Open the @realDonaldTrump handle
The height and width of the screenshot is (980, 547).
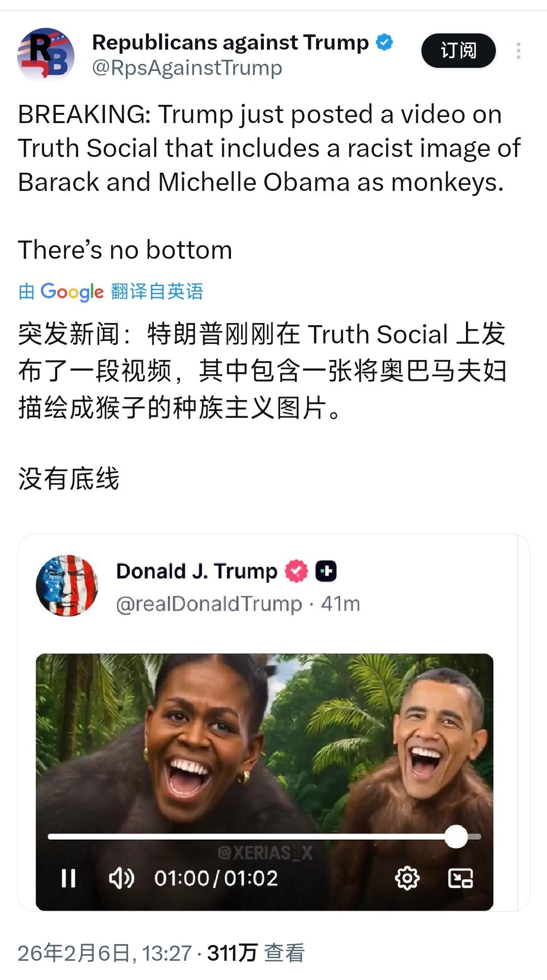[209, 604]
